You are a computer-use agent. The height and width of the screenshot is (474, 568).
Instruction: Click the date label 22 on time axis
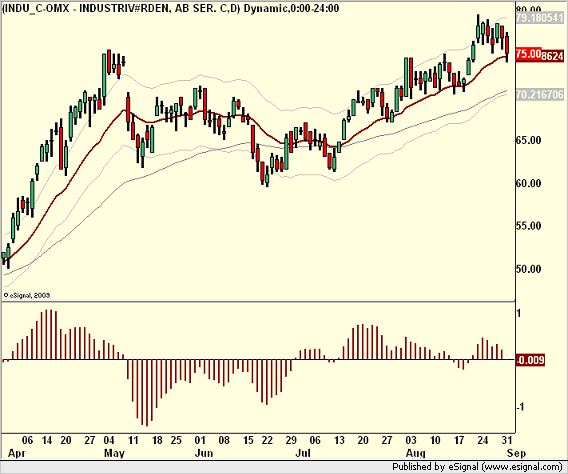pyautogui.click(x=267, y=440)
